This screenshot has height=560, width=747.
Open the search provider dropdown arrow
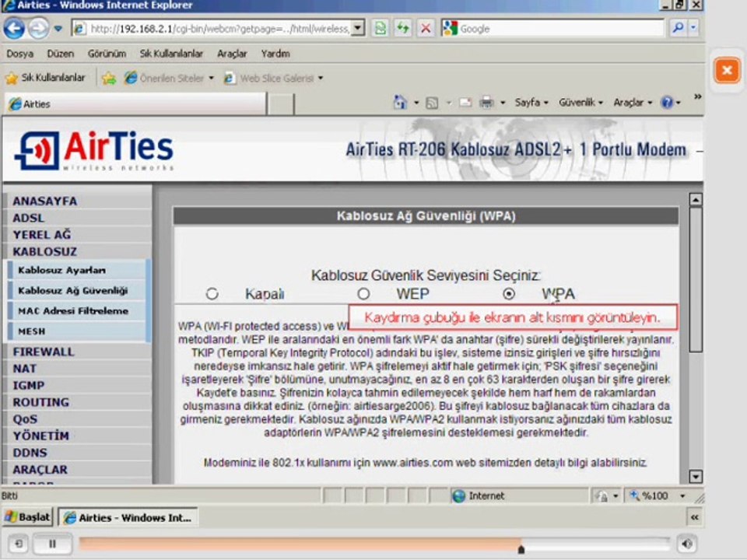(693, 28)
